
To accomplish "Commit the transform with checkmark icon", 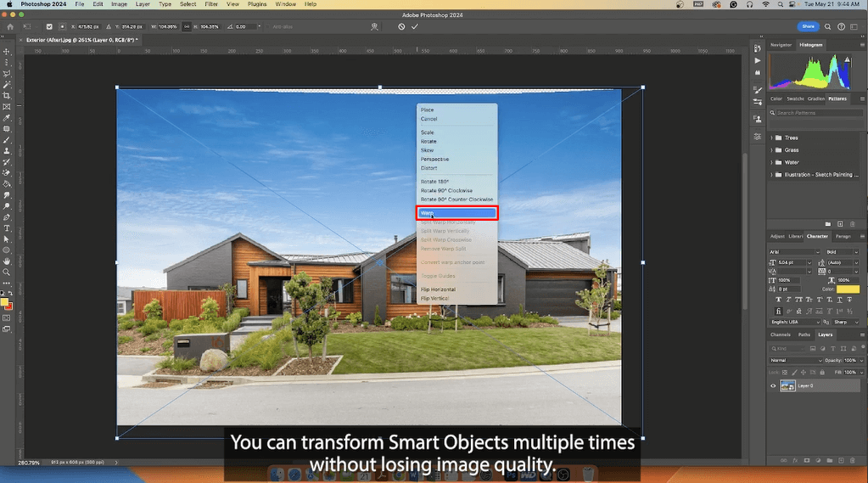I will [x=415, y=26].
